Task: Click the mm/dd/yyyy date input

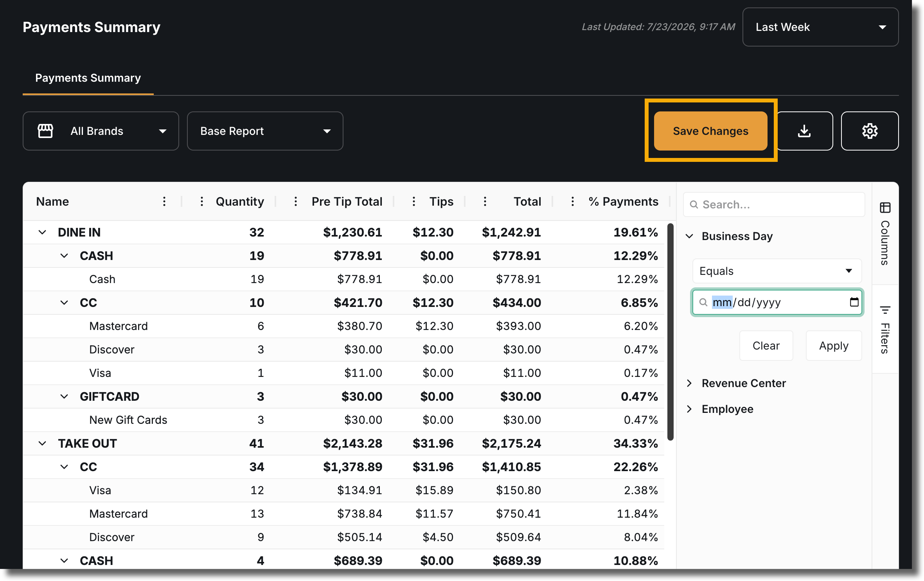Action: [x=777, y=302]
